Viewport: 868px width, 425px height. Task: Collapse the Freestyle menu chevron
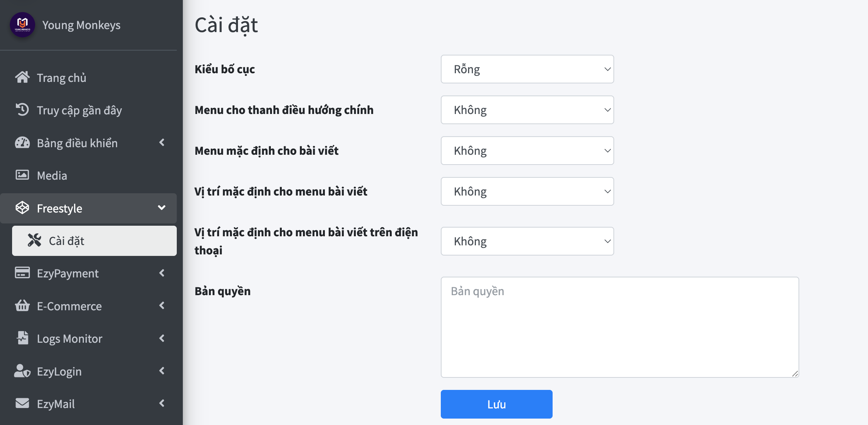click(x=162, y=208)
